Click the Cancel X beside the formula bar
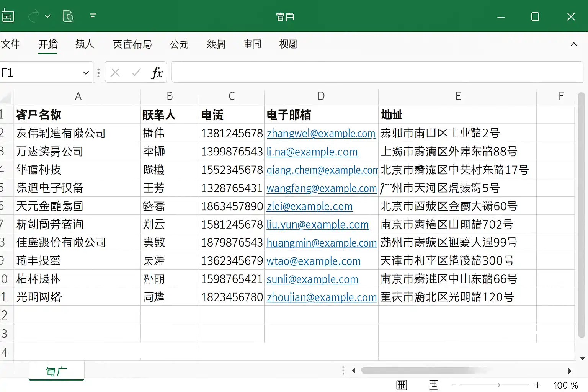 coord(115,72)
